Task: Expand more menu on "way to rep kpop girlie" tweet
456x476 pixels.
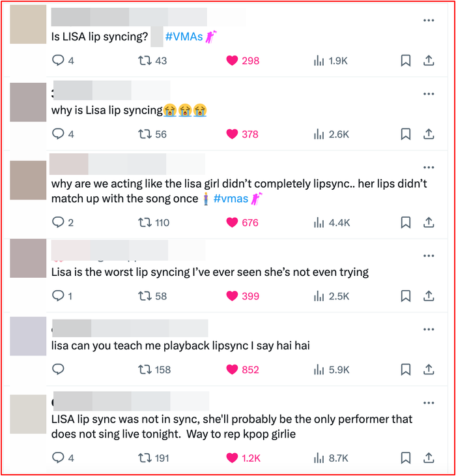Action: click(x=428, y=403)
